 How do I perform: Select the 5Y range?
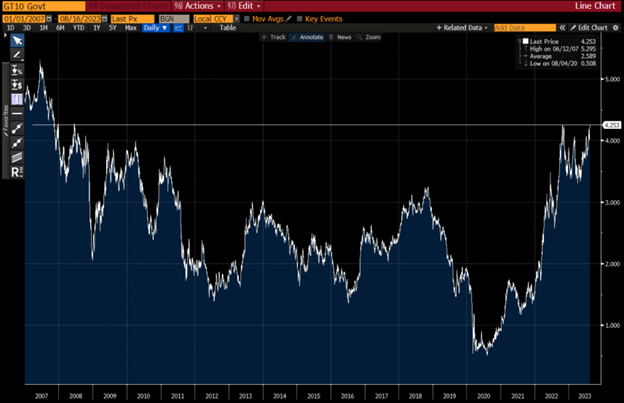tap(113, 28)
